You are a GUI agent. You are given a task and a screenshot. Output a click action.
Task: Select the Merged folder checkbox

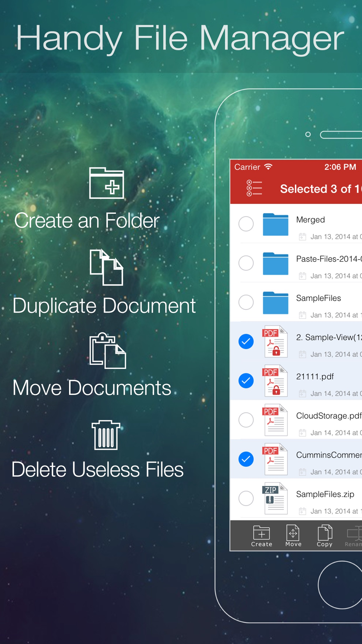tap(246, 224)
